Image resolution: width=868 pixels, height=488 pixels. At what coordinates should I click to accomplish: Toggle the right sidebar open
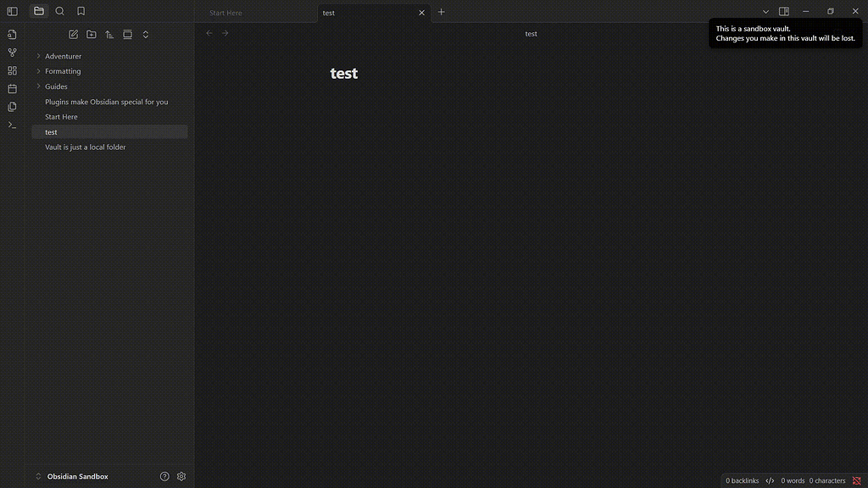tap(782, 11)
